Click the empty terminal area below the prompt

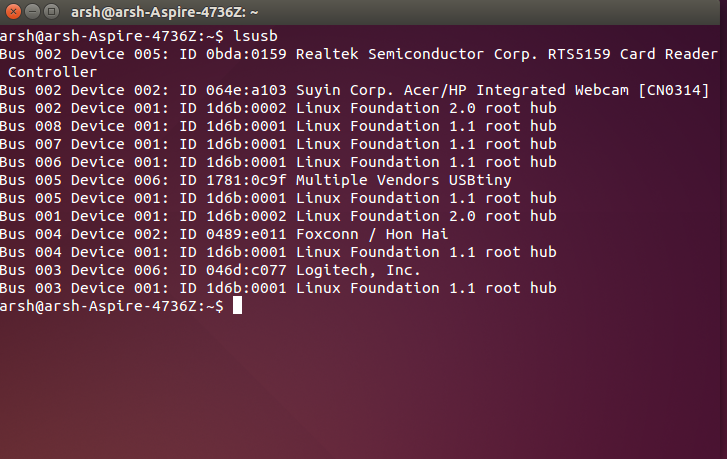pyautogui.click(x=360, y=387)
